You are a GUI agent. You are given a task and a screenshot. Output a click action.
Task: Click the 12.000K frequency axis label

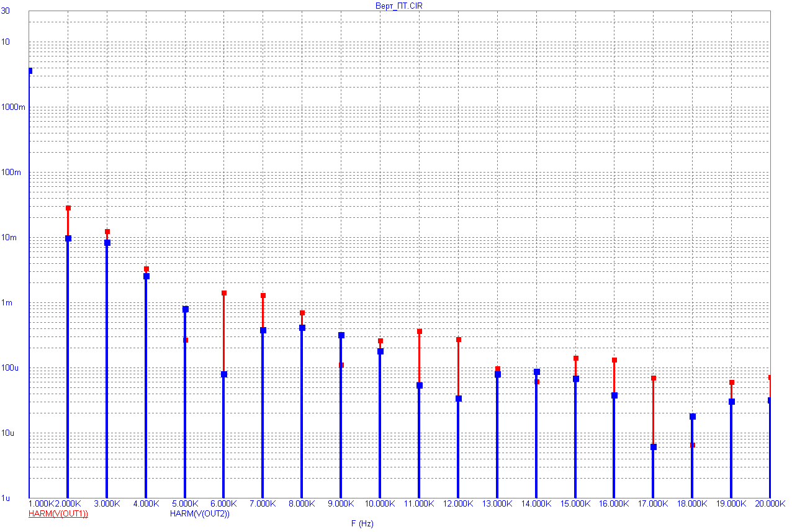tap(458, 503)
